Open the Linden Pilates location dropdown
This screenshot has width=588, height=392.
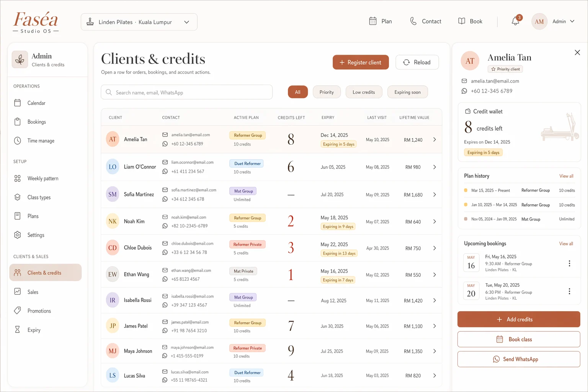[x=139, y=22]
